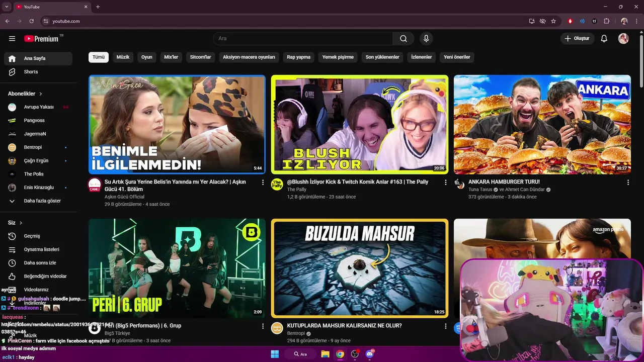Open Avrupa Yakası subscription channel
The height and width of the screenshot is (362, 644).
(x=38, y=107)
